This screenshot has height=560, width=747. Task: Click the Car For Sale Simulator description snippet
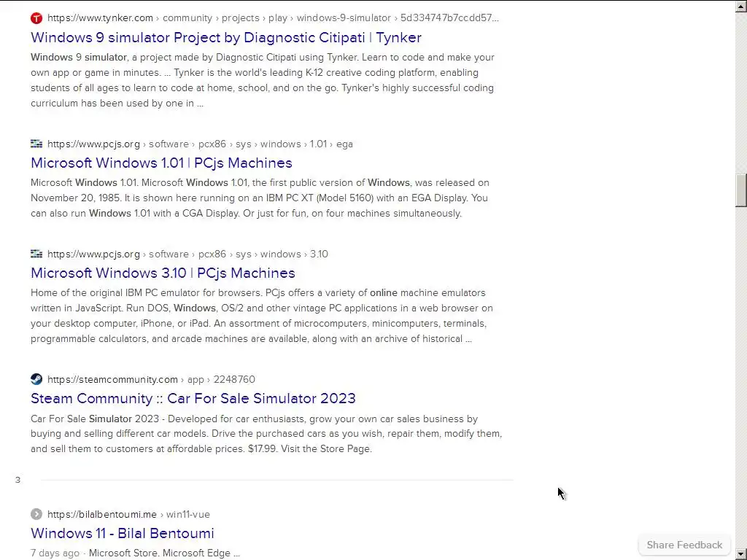coord(266,434)
